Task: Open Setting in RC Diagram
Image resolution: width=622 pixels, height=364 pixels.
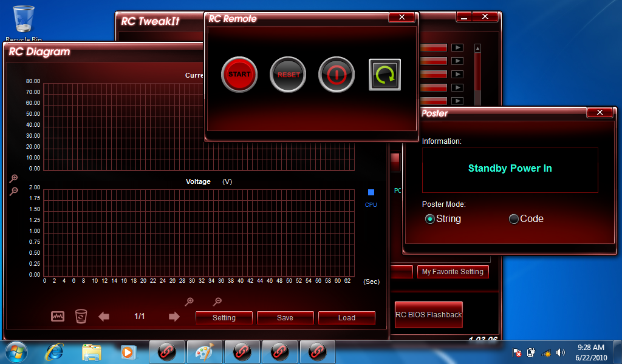Action: coord(224,318)
